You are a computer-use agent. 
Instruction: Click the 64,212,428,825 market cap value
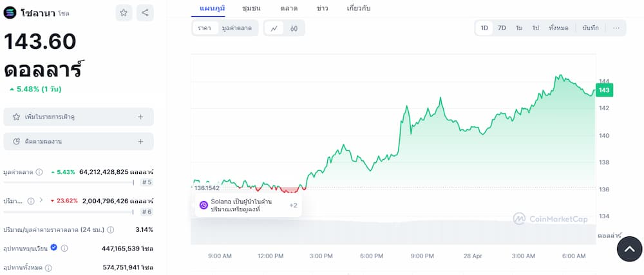pyautogui.click(x=116, y=172)
